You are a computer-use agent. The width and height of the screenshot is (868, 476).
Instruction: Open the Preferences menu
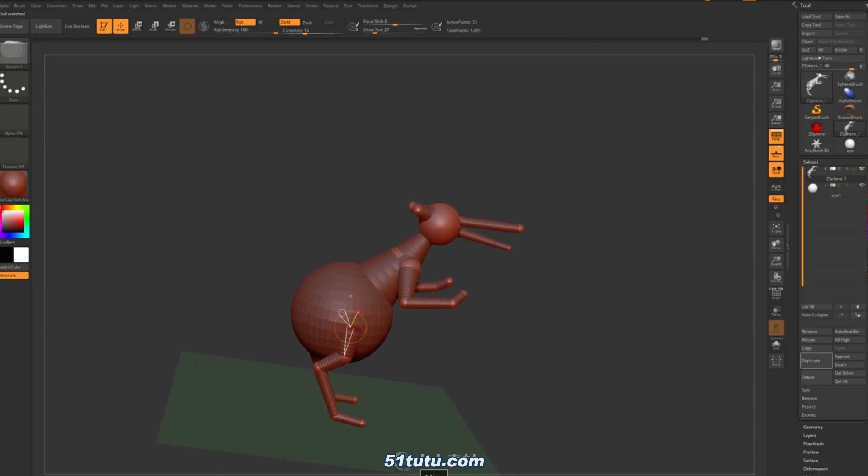[x=250, y=6]
